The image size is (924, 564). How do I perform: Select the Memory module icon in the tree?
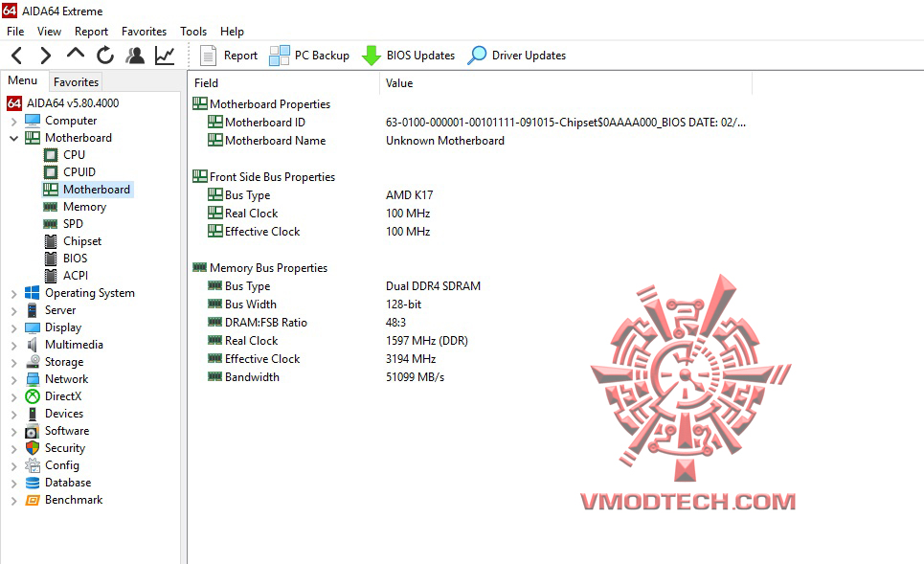point(51,207)
